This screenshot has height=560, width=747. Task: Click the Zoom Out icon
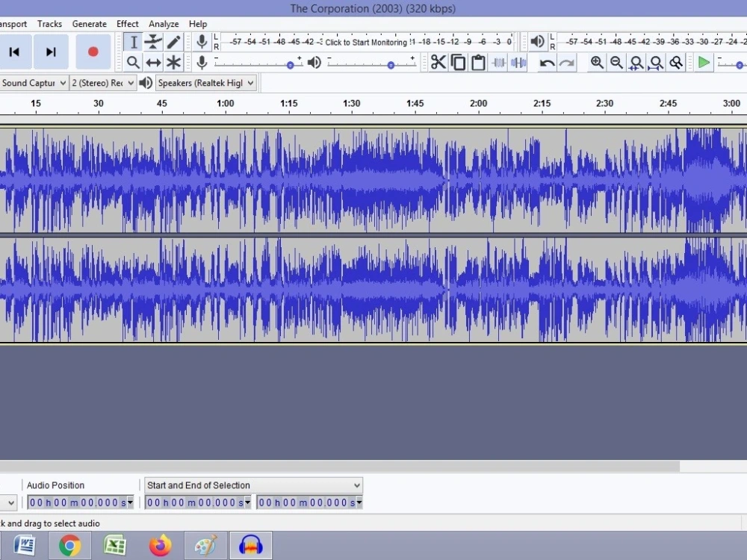616,63
